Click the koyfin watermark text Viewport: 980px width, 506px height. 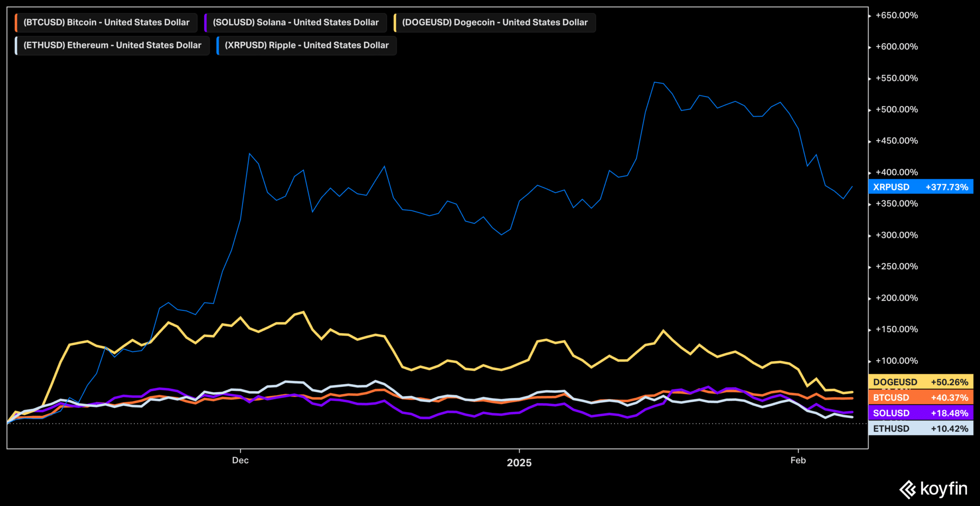pyautogui.click(x=943, y=489)
